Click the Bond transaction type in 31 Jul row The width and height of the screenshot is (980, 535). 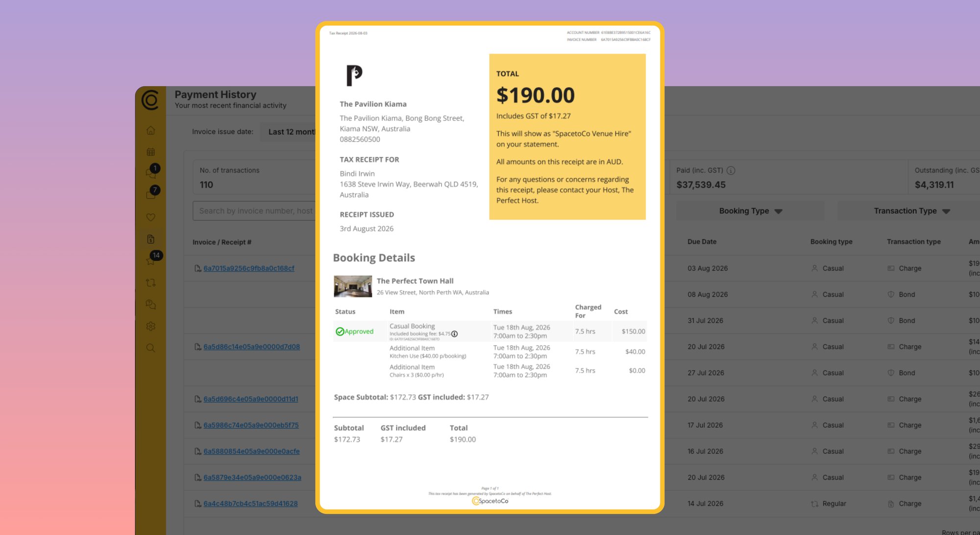pos(906,321)
